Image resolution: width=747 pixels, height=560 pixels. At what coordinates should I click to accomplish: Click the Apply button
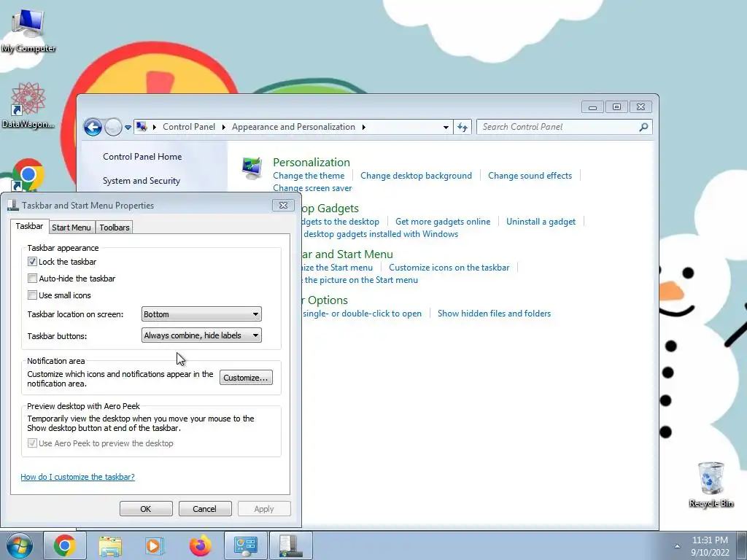click(264, 508)
